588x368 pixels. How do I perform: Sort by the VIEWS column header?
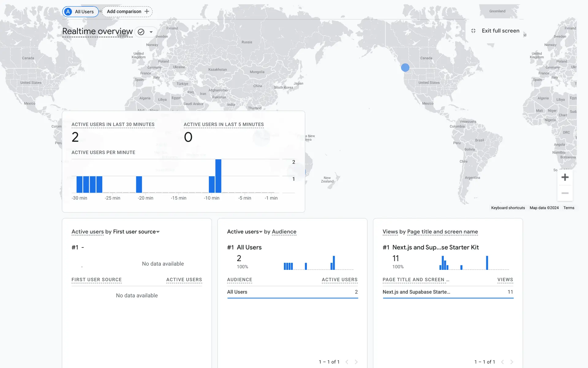click(x=505, y=280)
